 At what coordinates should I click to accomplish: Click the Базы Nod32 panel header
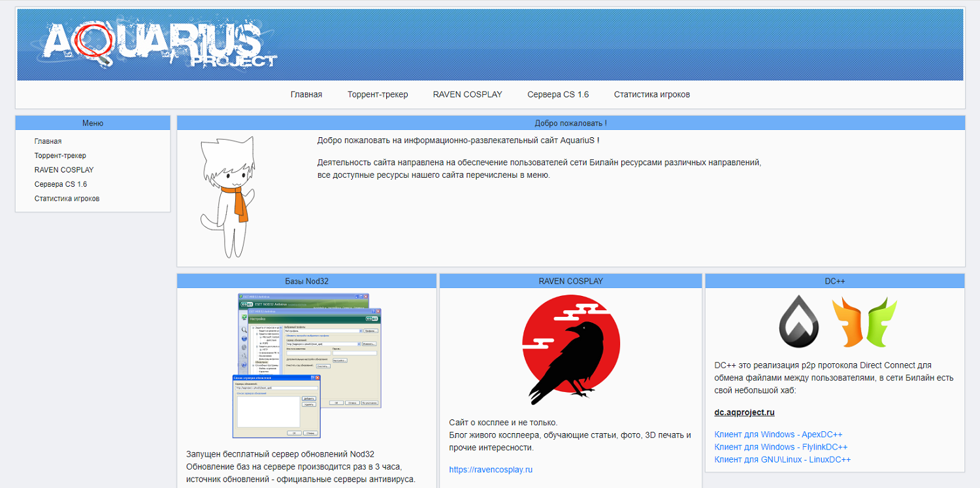306,281
